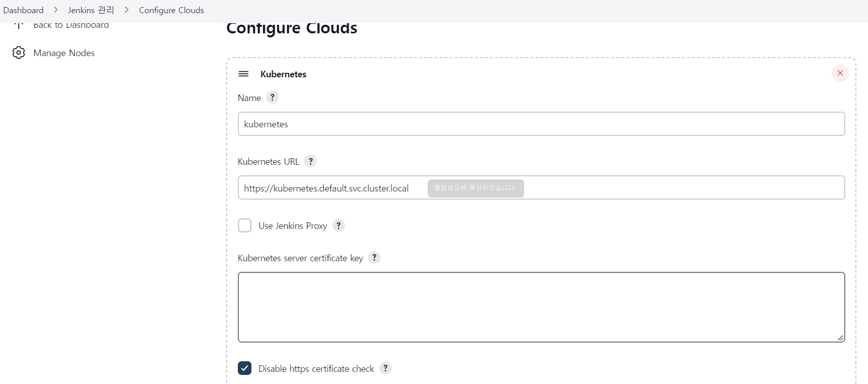Enable the Use Jenkins Proxy checkbox
Screen dimensions: 868x384
click(245, 225)
